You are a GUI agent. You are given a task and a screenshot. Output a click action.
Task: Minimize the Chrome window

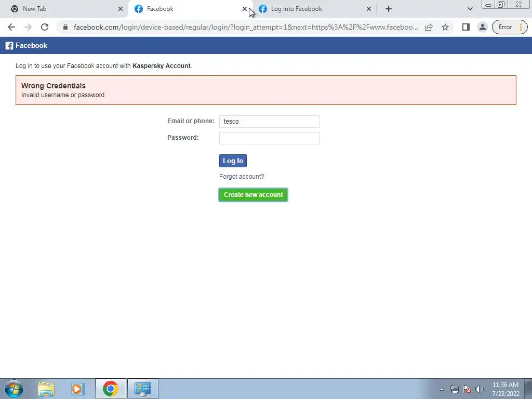488,5
